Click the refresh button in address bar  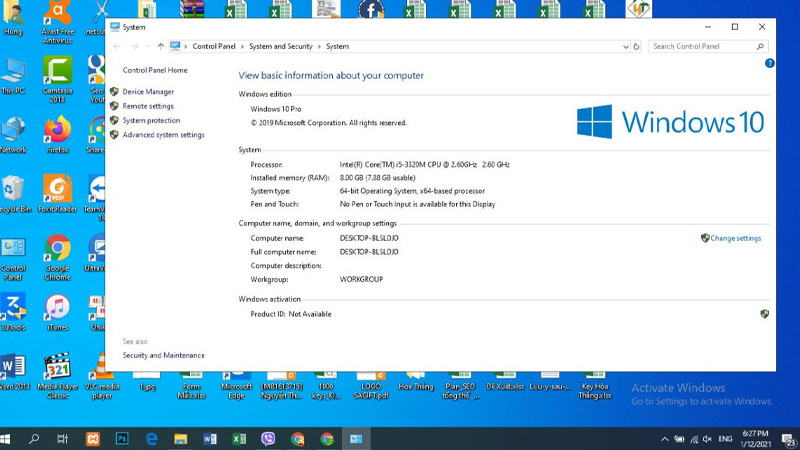[636, 46]
